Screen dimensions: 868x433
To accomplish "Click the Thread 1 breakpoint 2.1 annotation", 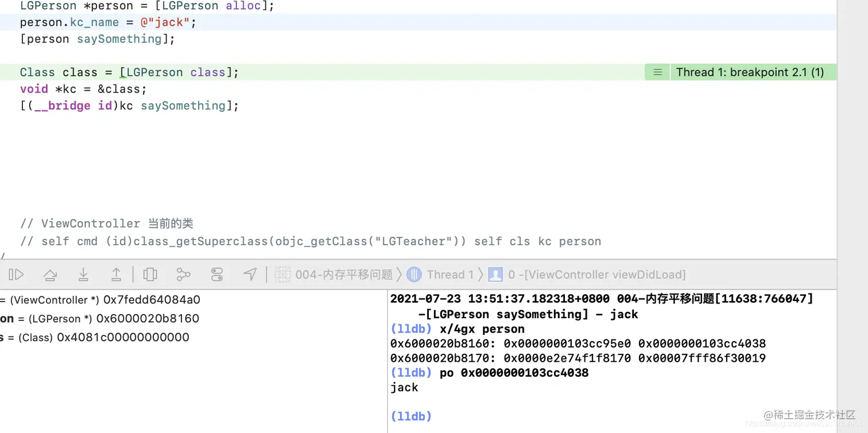I will pos(750,72).
